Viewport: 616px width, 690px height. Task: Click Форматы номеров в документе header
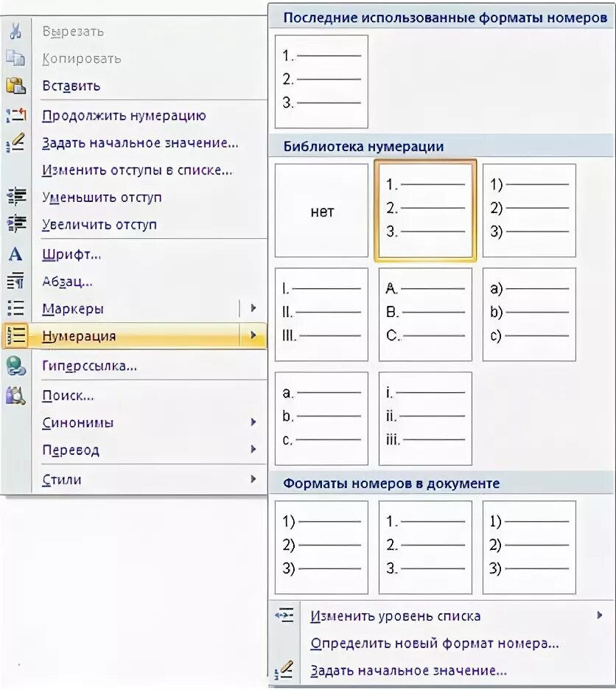click(x=391, y=484)
